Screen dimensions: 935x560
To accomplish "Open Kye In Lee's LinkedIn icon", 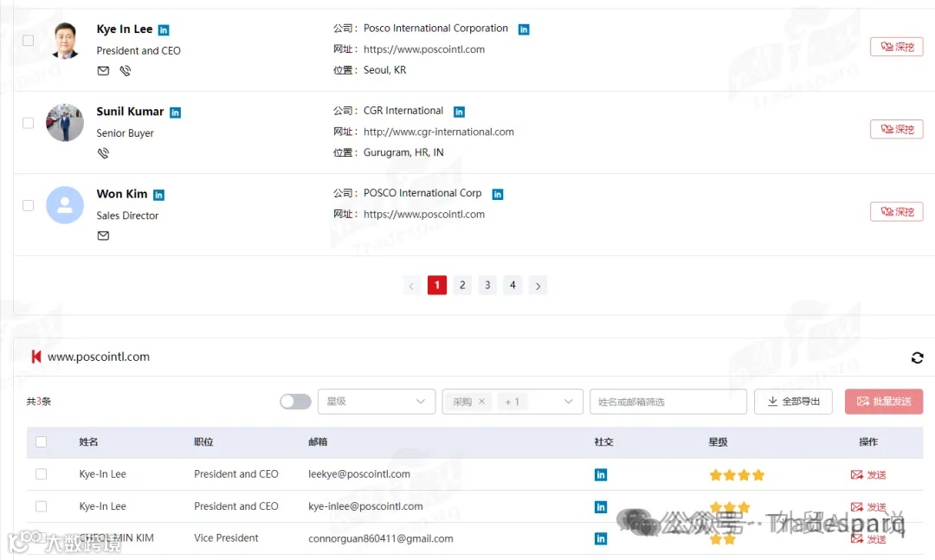I will click(164, 29).
